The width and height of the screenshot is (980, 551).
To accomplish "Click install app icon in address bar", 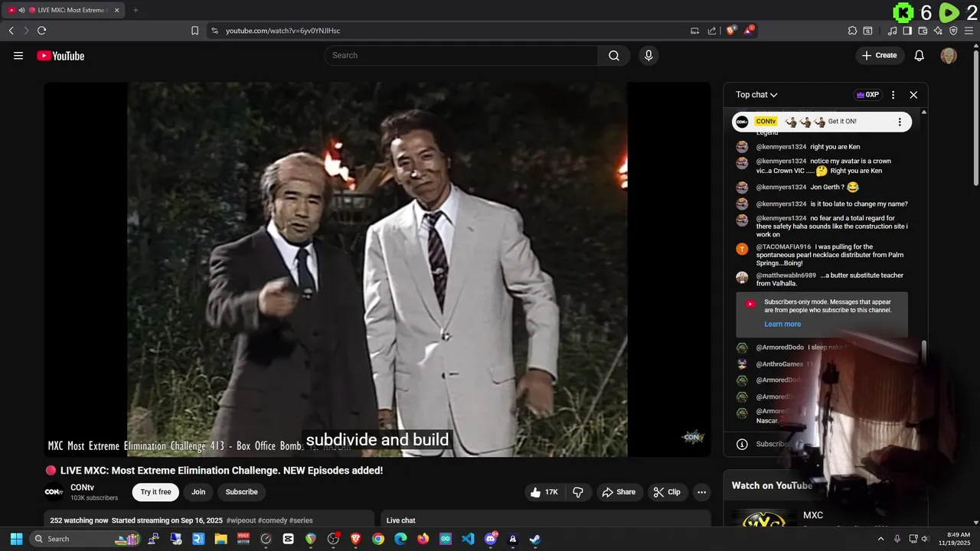I will [694, 31].
